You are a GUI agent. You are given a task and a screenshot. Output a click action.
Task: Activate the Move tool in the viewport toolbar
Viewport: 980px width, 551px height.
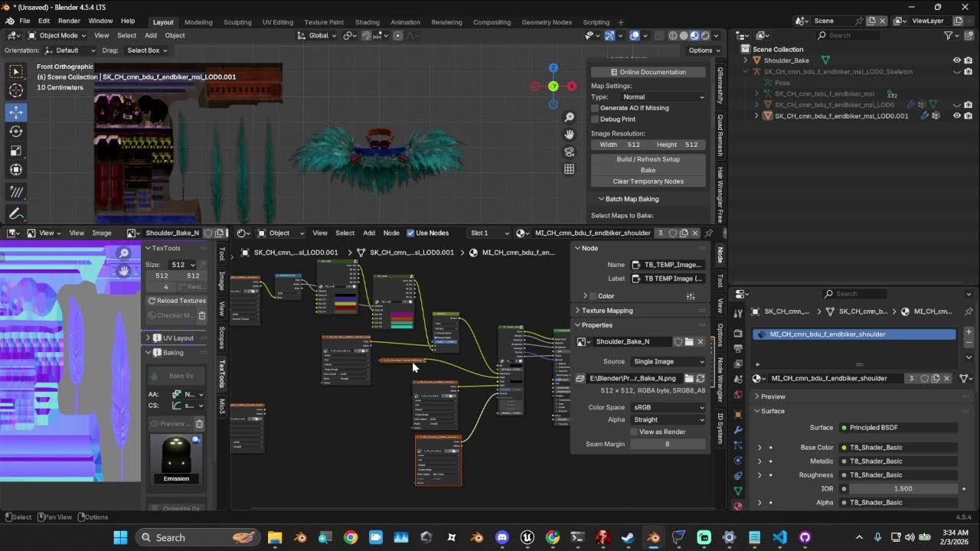click(x=16, y=112)
